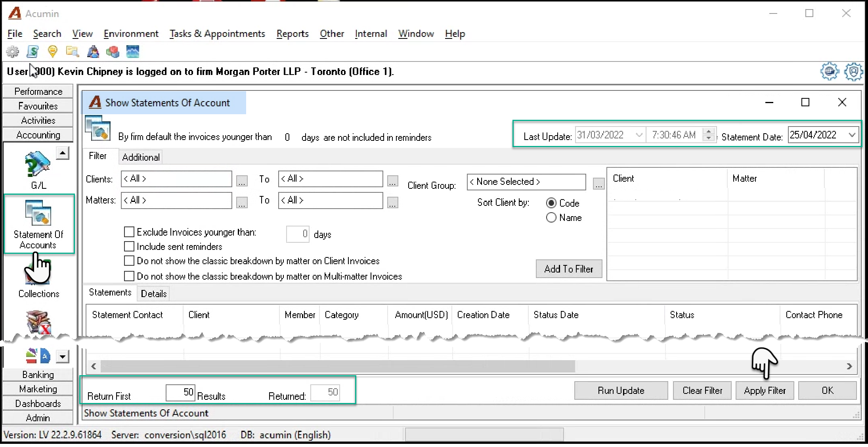The width and height of the screenshot is (868, 447).
Task: Select Sort Client by Name radio
Action: click(551, 217)
